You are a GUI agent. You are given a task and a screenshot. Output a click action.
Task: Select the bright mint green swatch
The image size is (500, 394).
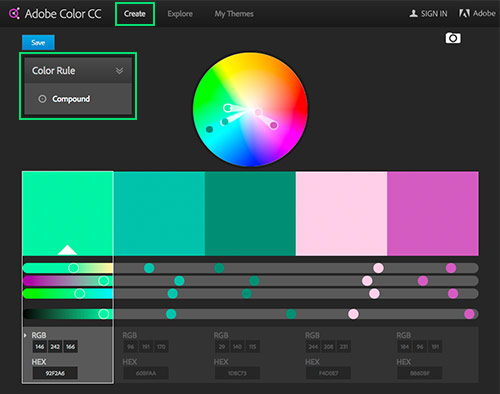click(x=68, y=213)
